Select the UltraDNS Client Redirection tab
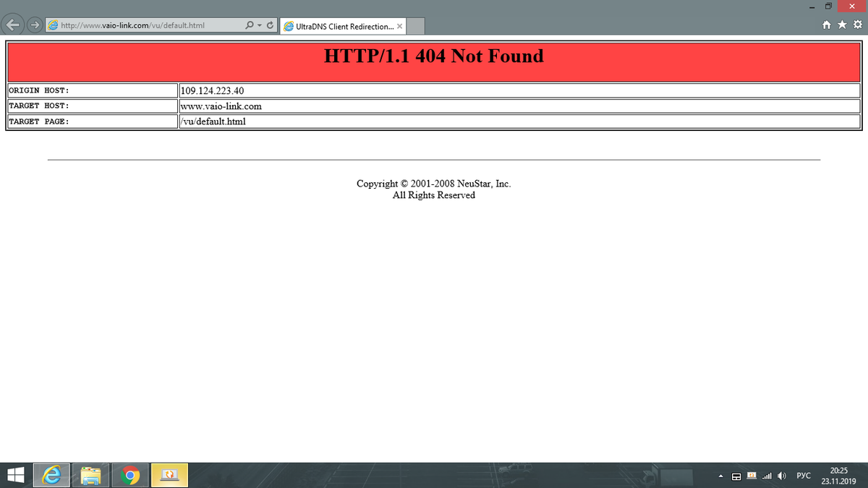 (x=339, y=27)
